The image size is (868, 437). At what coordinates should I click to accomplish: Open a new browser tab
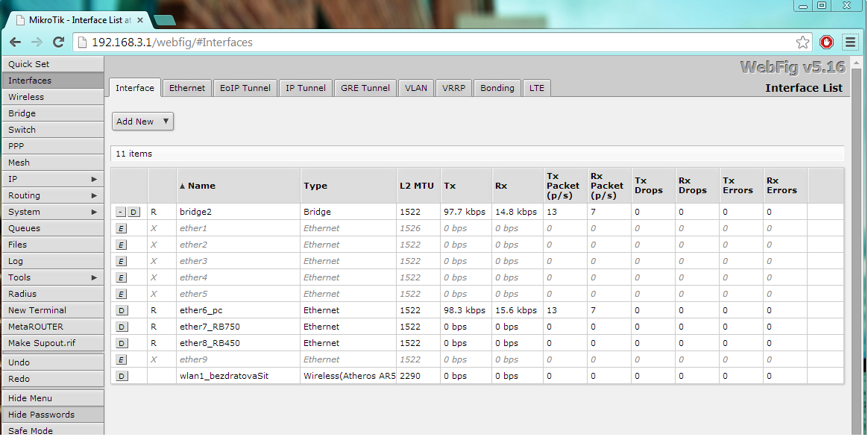(x=164, y=20)
